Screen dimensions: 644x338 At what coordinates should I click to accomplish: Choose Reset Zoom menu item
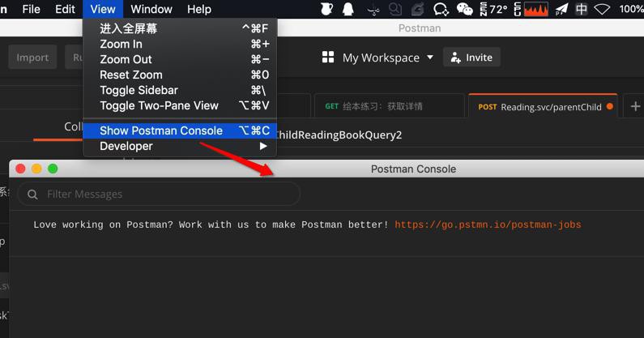[180, 75]
